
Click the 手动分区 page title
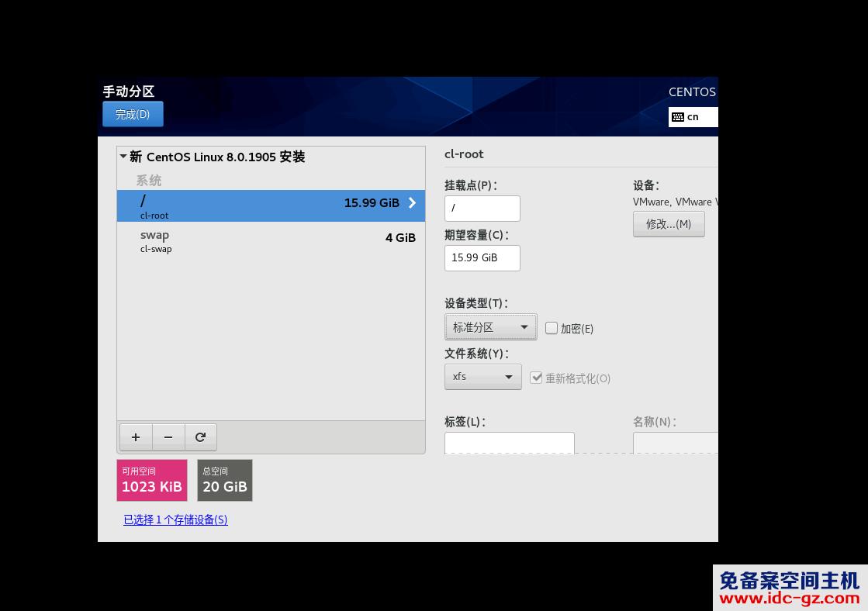pos(129,91)
